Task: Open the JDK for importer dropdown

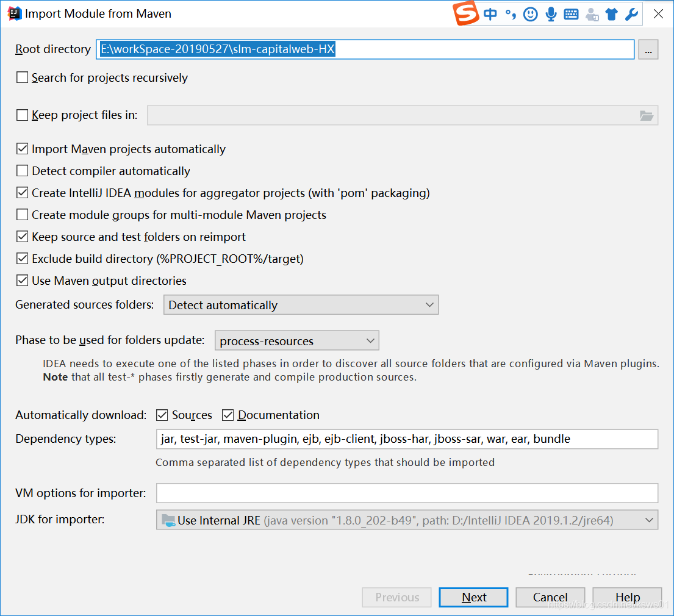Action: pos(407,520)
